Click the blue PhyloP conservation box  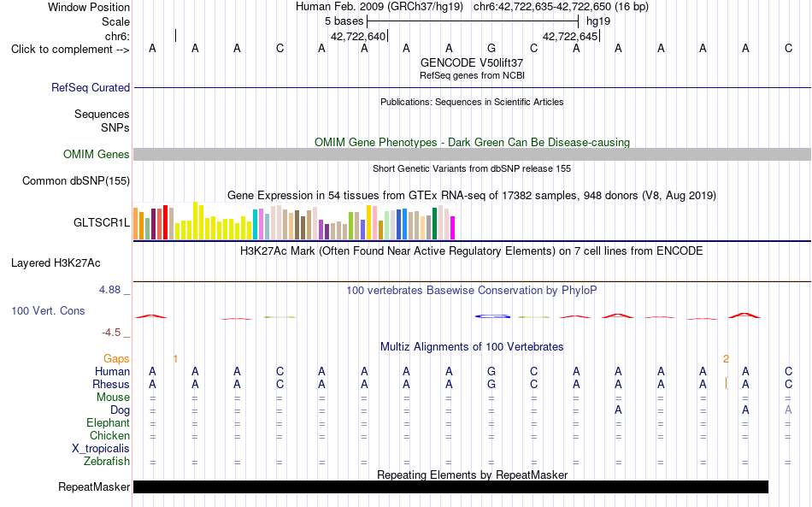pyautogui.click(x=492, y=315)
